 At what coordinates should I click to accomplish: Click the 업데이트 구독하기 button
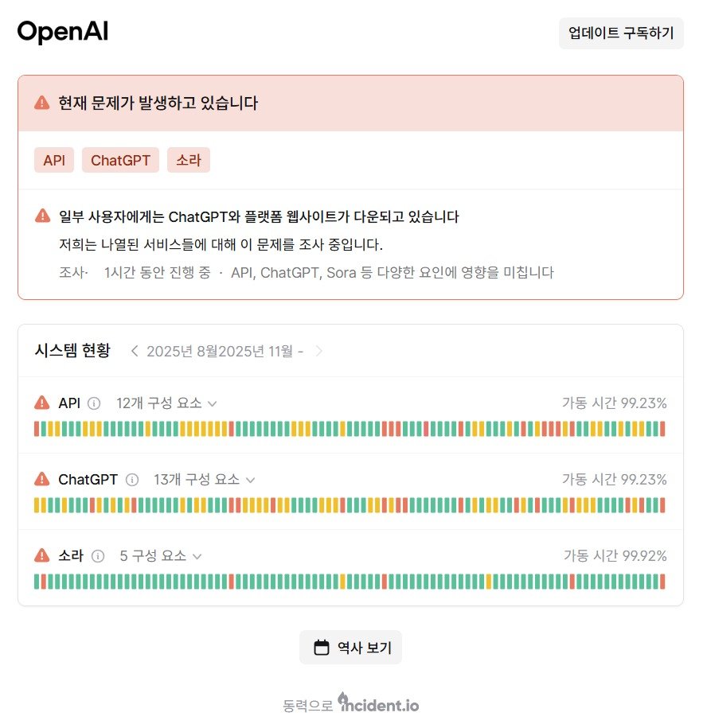tap(620, 33)
